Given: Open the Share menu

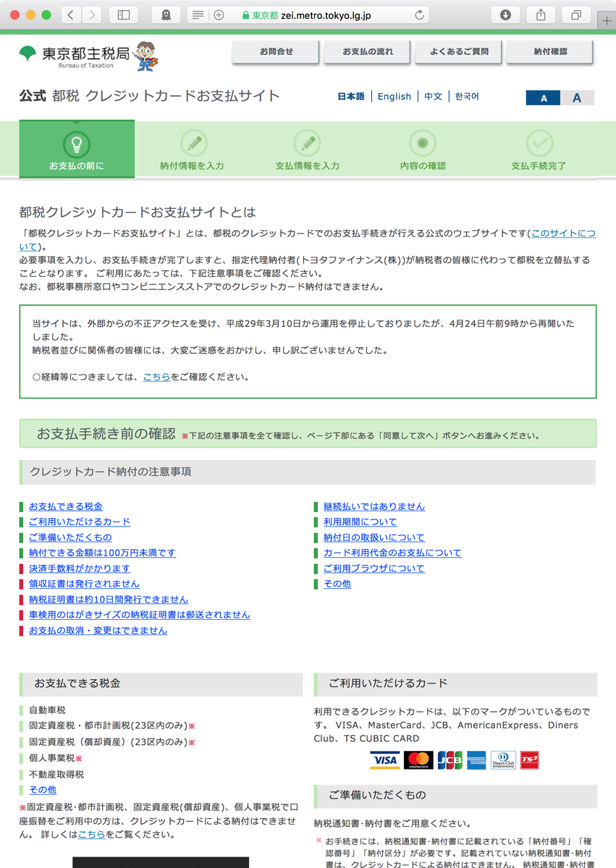Looking at the screenshot, I should point(541,14).
